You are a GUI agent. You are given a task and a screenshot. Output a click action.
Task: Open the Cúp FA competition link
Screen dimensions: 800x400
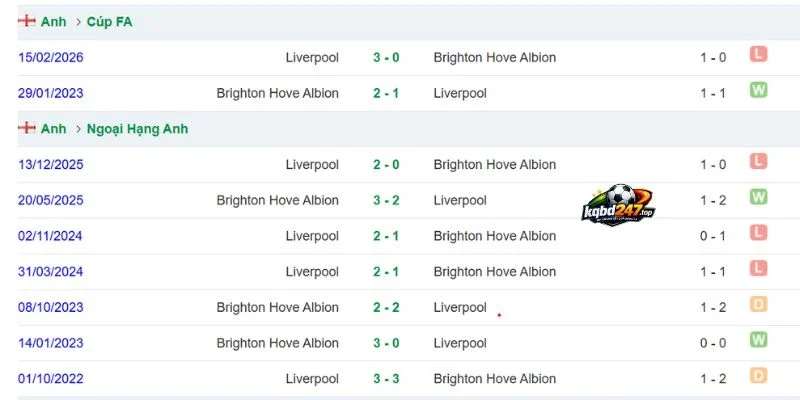tap(109, 22)
